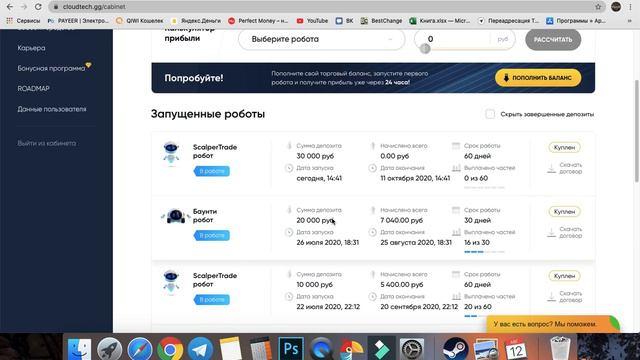Screen dimensions: 640x360
Task: Click the calendar icon beside Срок работы 30 дней
Action: [x=456, y=210]
